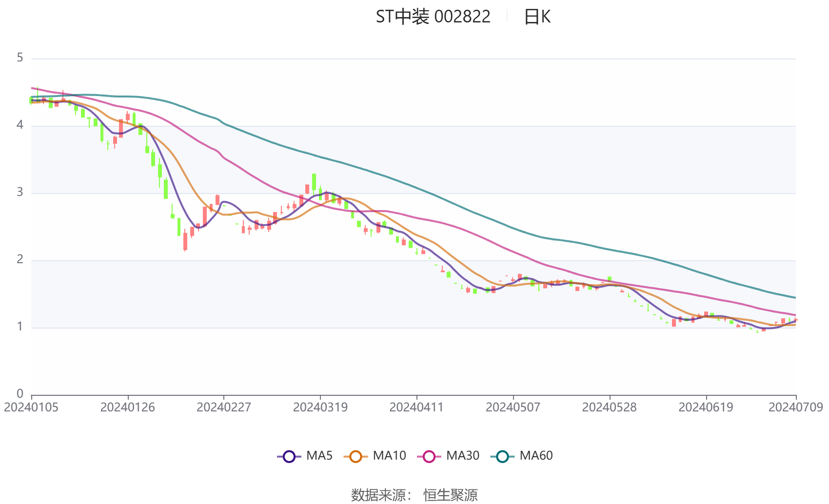829x504 pixels.
Task: Toggle the MA60 legend series
Action: (x=522, y=456)
